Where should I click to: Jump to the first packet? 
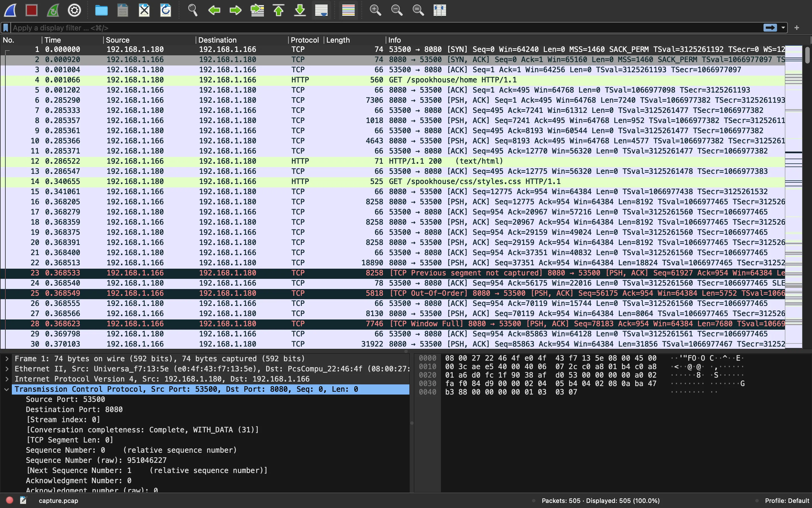point(279,10)
